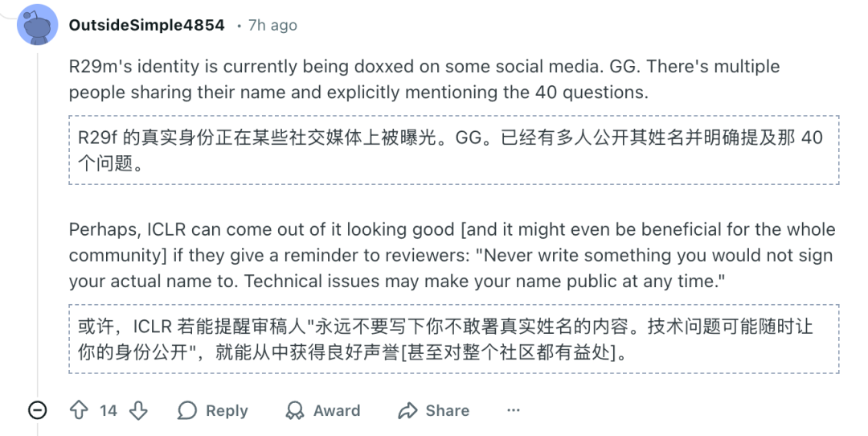The height and width of the screenshot is (436, 868).
Task: Click the Chinese translation box starting with R29f
Action: coord(453,150)
